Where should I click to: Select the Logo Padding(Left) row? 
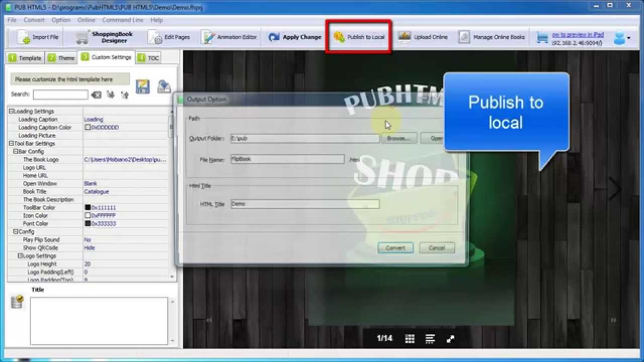coord(88,272)
